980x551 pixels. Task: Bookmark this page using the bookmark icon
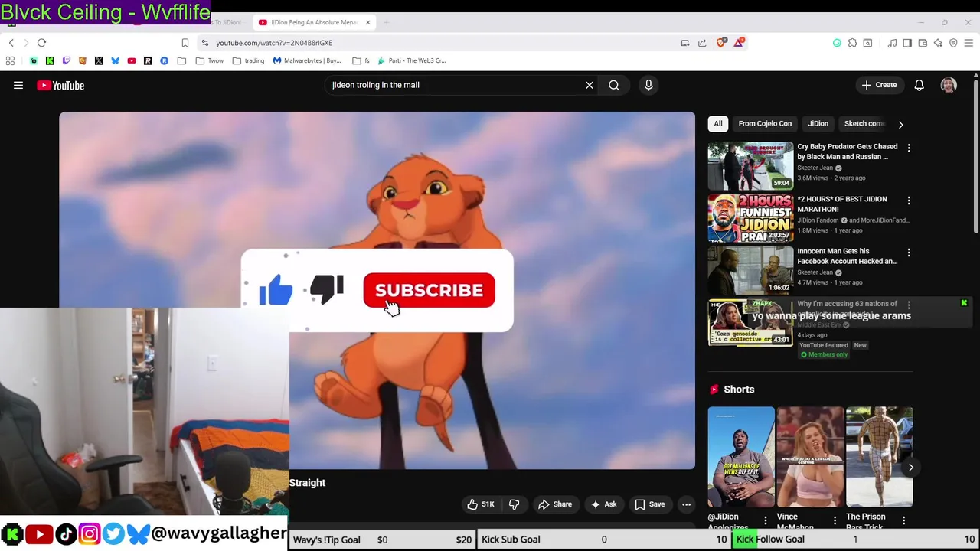tap(185, 43)
